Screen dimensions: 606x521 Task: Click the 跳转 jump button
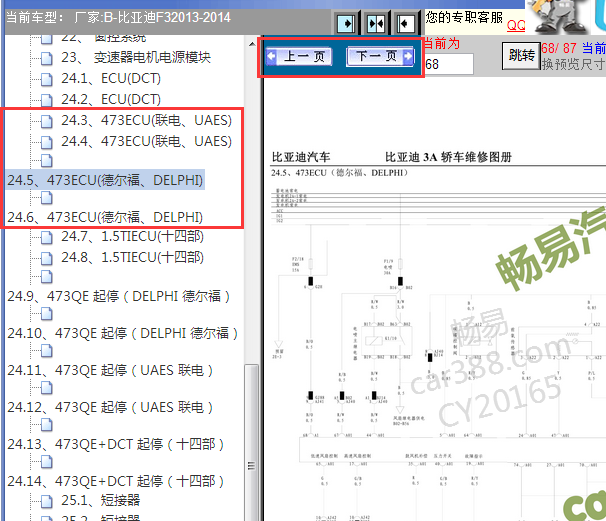[x=521, y=56]
